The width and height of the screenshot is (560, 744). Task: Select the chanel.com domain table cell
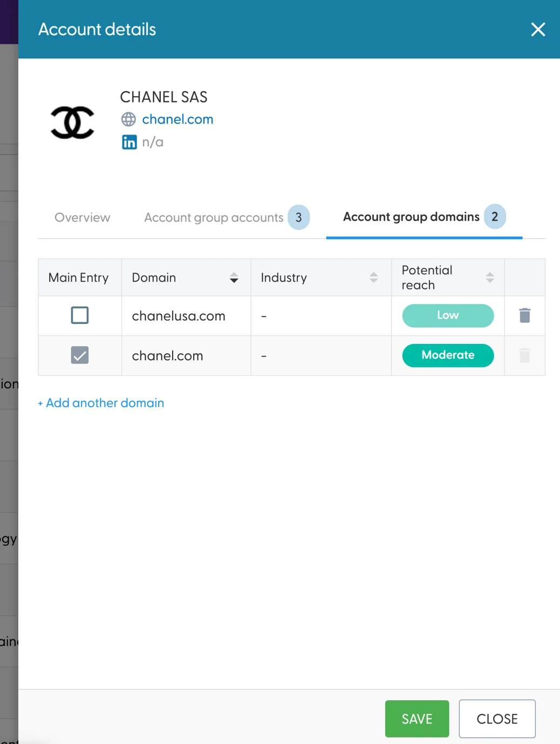pyautogui.click(x=186, y=356)
